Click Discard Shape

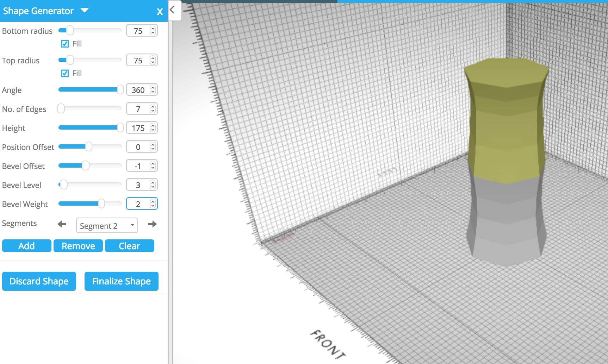click(x=39, y=281)
